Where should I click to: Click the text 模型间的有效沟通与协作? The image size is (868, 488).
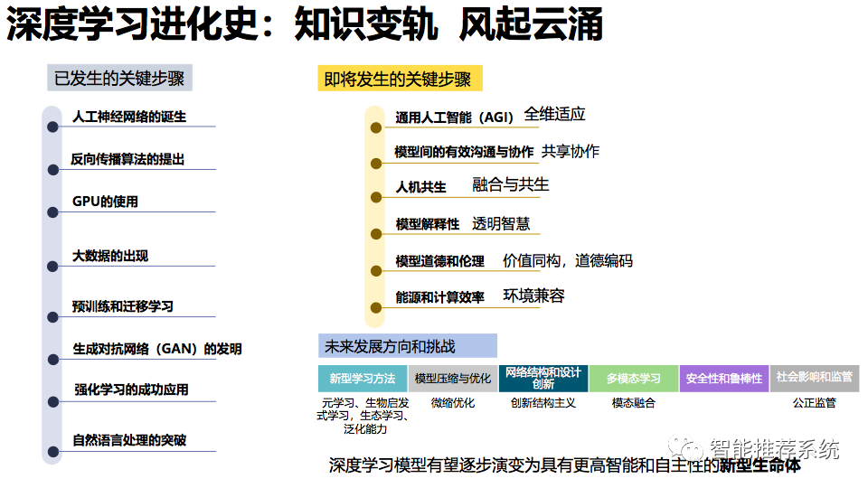(464, 152)
